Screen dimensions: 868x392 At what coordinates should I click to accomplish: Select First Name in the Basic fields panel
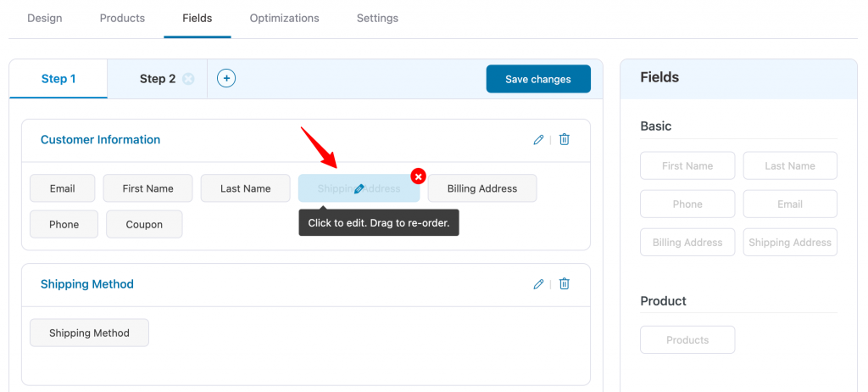coord(687,165)
